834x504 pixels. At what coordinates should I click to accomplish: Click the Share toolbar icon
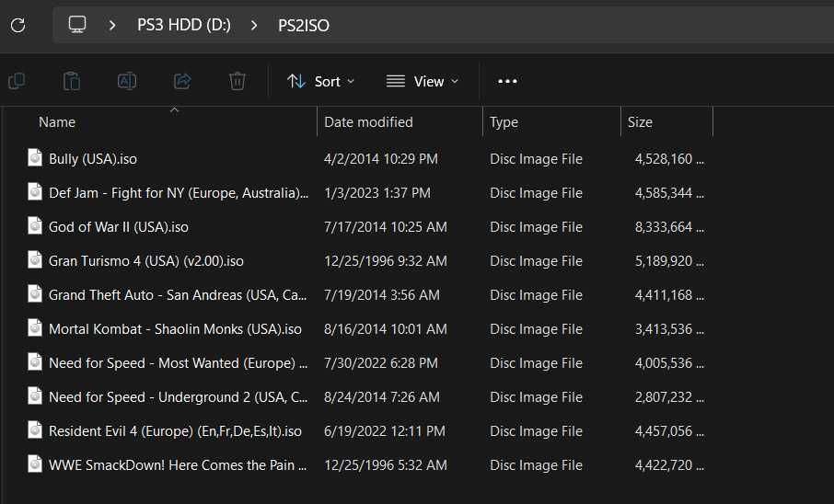point(182,81)
